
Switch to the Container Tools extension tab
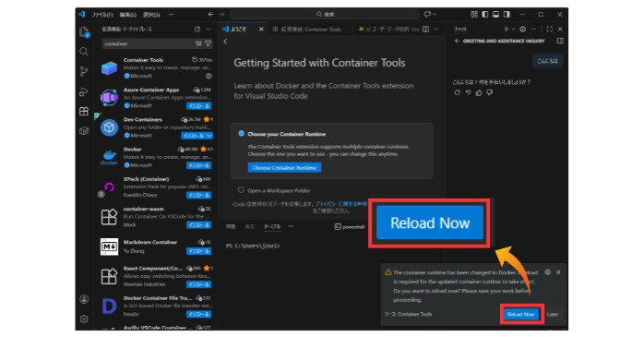pyautogui.click(x=310, y=30)
